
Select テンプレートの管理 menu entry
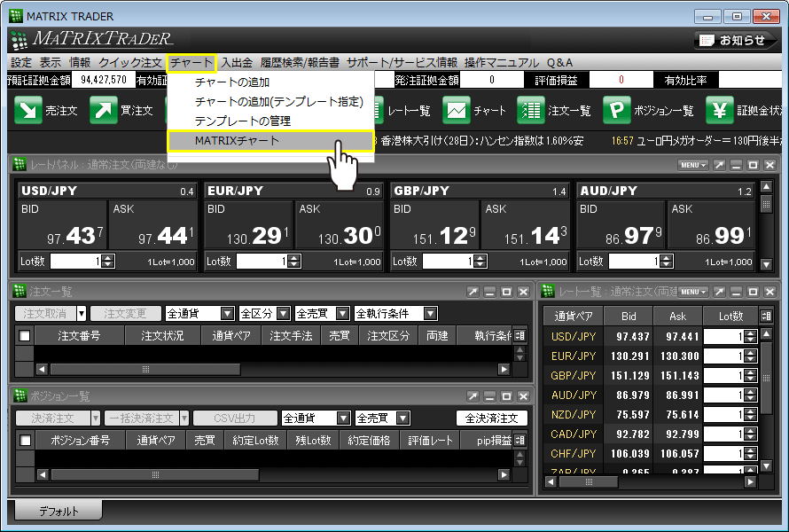click(271, 121)
